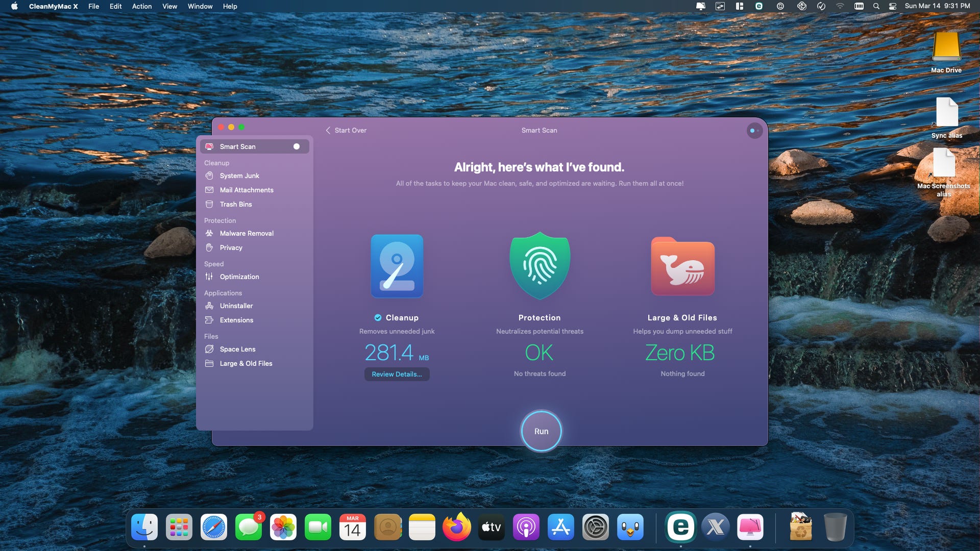Open Safari from the Dock
This screenshot has width=980, height=551.
point(213,527)
